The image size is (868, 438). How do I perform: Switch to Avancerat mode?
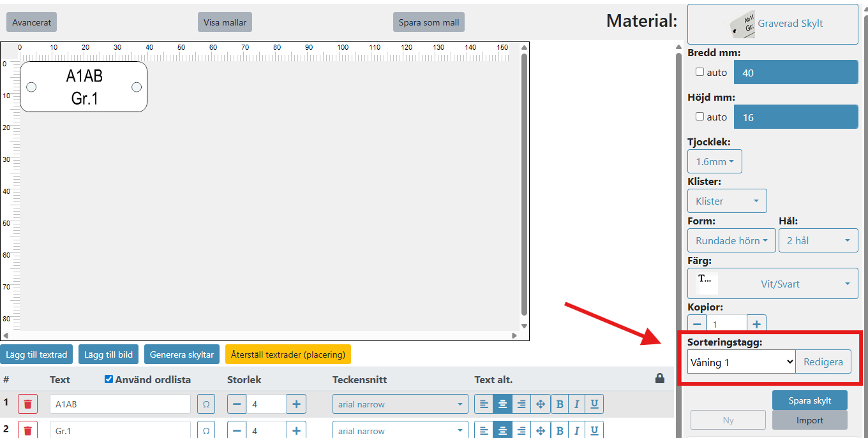[32, 22]
